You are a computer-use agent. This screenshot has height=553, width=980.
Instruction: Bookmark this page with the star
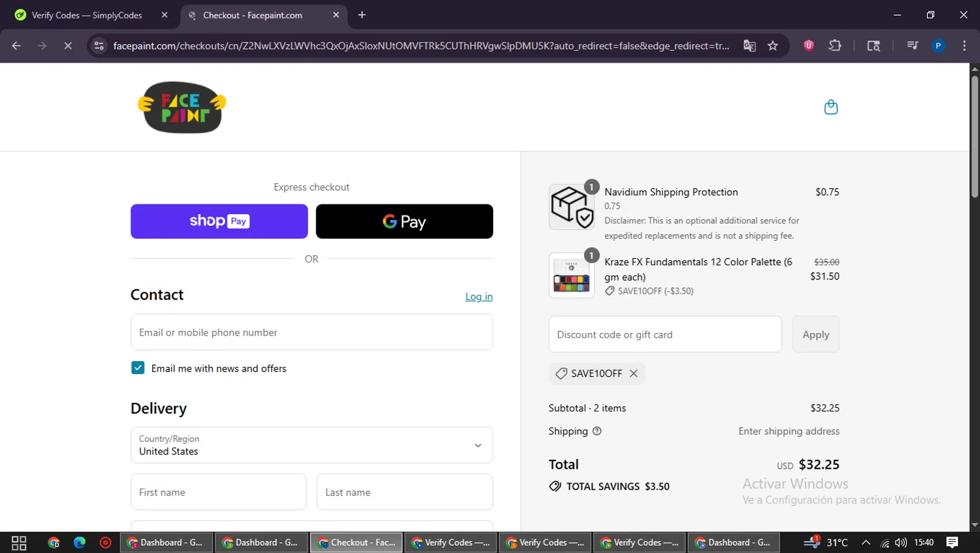(x=773, y=46)
